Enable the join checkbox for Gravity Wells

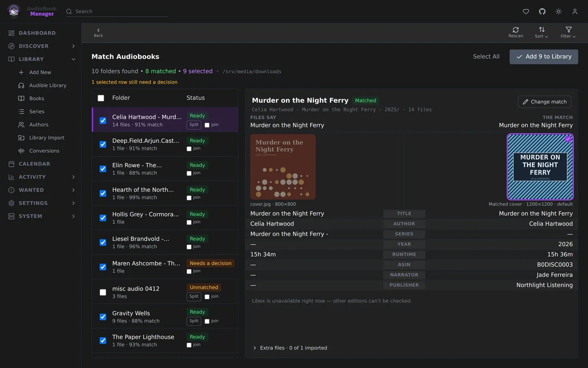207,321
